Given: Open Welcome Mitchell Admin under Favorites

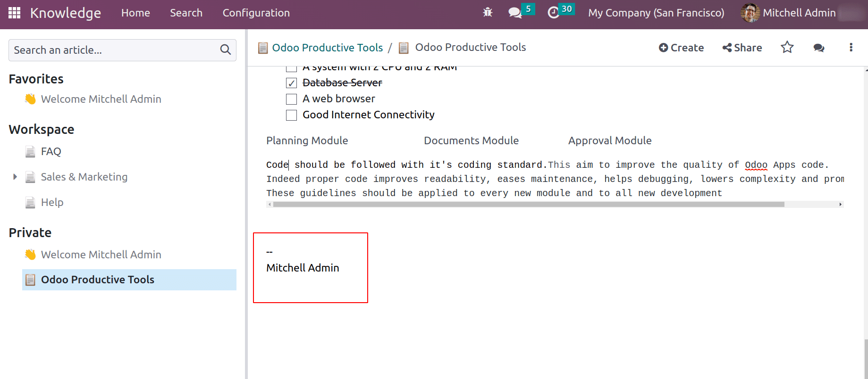Looking at the screenshot, I should coord(101,99).
